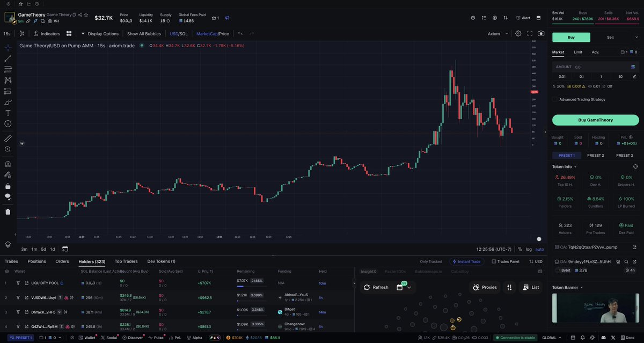Screen dimensions: 644x343
Task: Remove drawings with the trash icon
Action: 8,211
